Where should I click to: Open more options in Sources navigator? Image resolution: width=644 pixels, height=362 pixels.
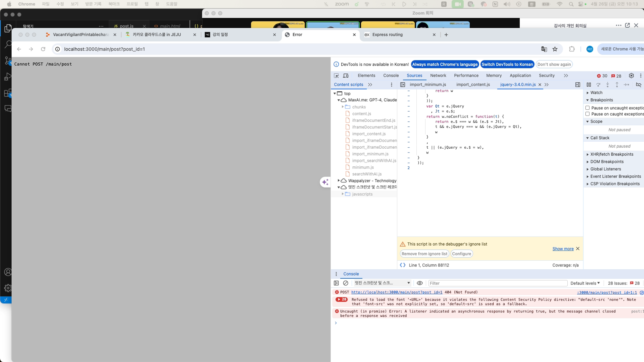(x=392, y=85)
